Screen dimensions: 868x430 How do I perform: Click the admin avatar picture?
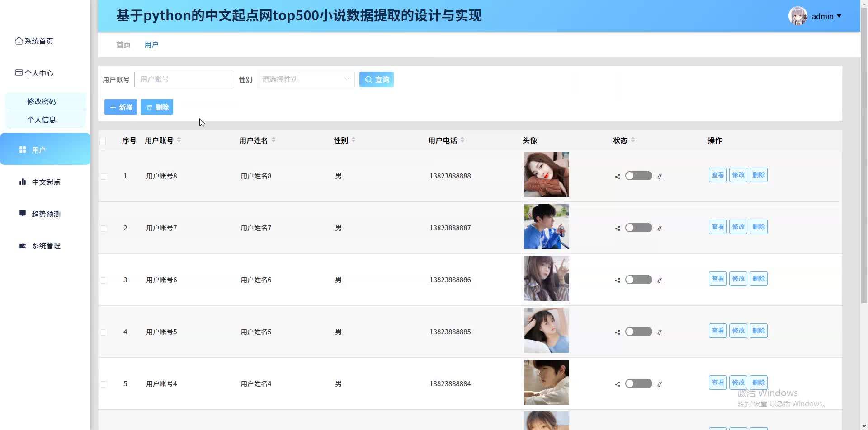click(x=797, y=16)
